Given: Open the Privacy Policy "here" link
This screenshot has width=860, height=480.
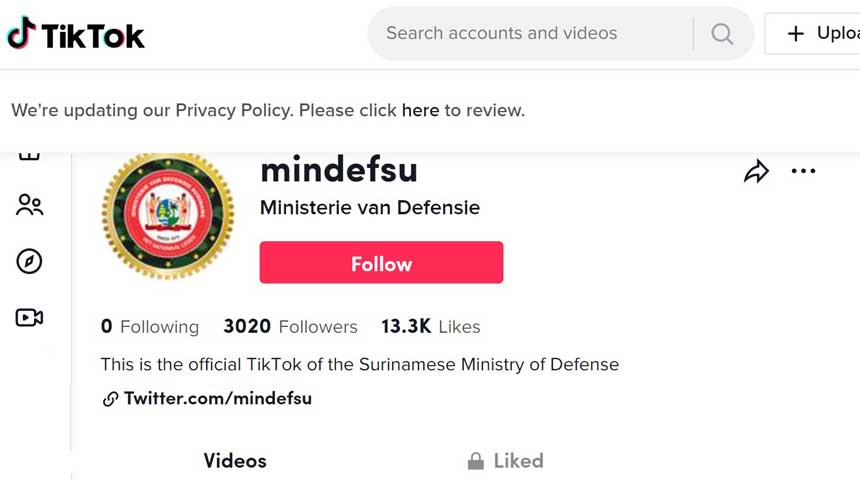Looking at the screenshot, I should 420,110.
